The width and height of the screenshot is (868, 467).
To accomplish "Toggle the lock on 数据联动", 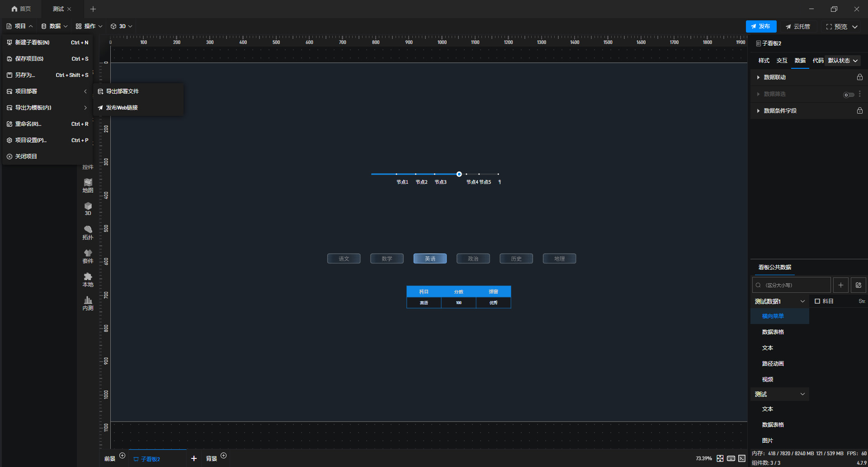I will [859, 77].
